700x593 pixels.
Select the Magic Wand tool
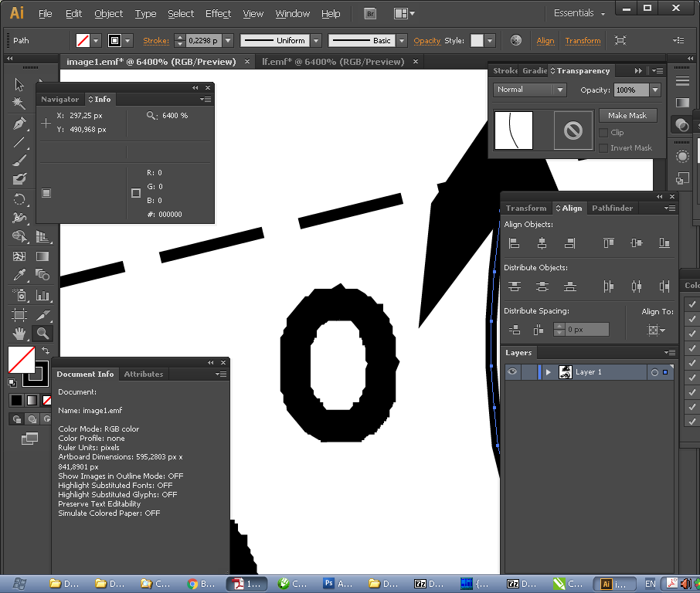pyautogui.click(x=19, y=103)
